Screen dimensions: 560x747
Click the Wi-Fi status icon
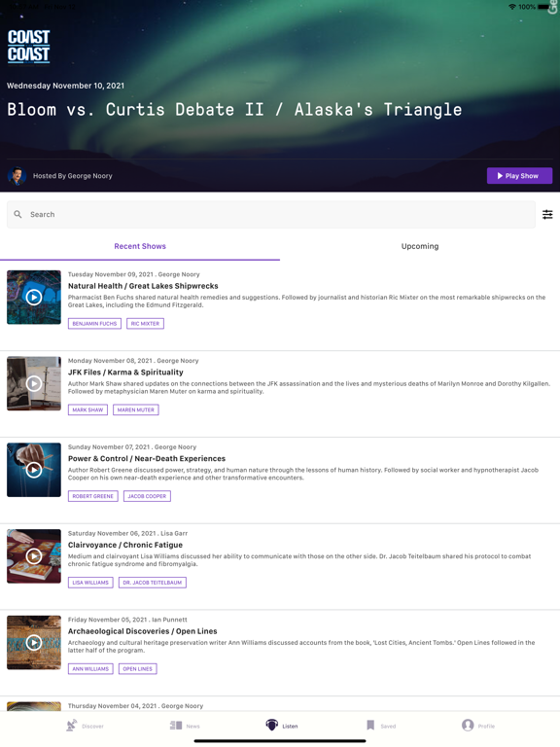coord(512,7)
